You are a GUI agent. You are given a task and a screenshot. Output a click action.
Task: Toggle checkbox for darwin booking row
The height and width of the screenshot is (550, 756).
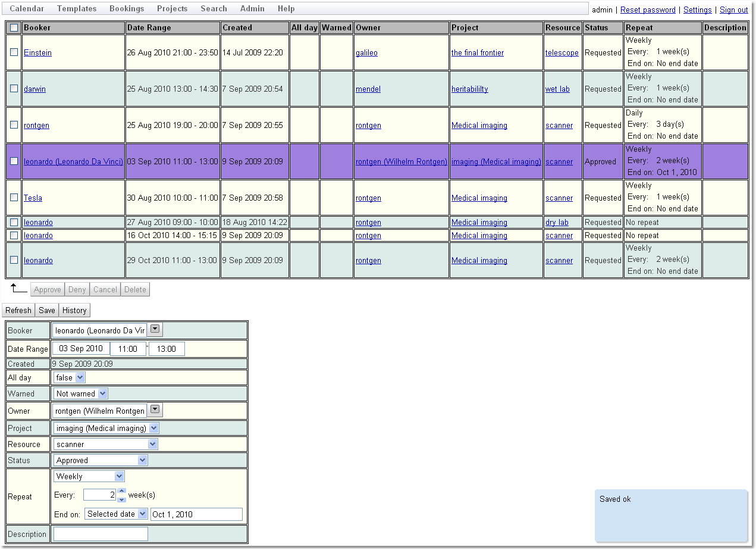[x=14, y=89]
